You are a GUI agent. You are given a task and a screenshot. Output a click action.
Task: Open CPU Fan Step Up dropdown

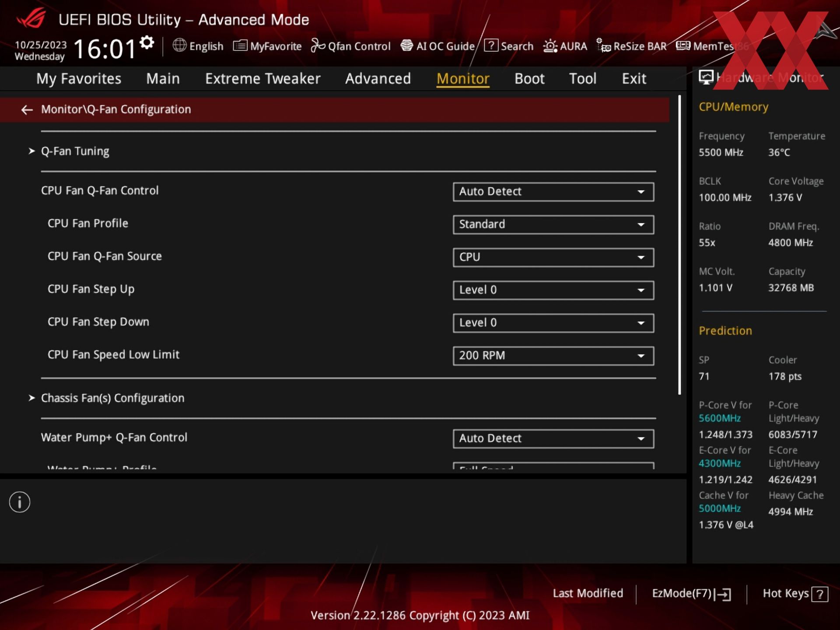pos(553,290)
